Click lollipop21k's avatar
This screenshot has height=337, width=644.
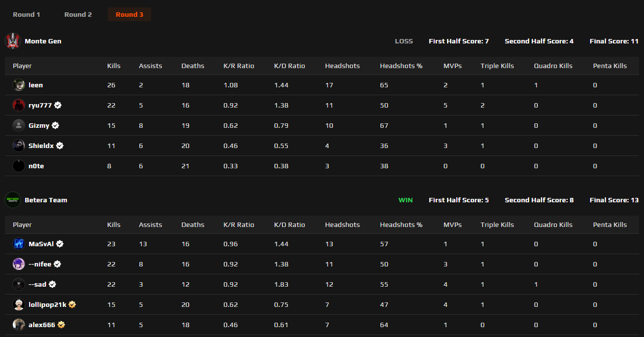click(19, 304)
